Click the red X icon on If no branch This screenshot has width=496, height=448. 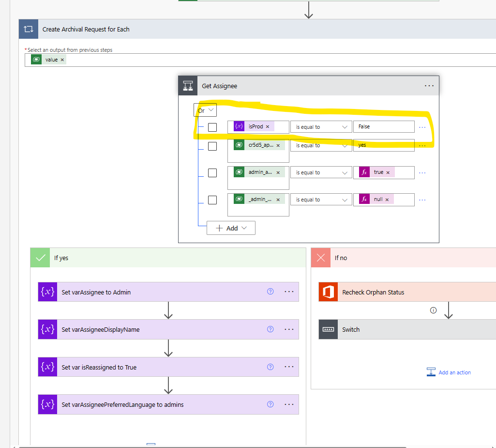(320, 257)
